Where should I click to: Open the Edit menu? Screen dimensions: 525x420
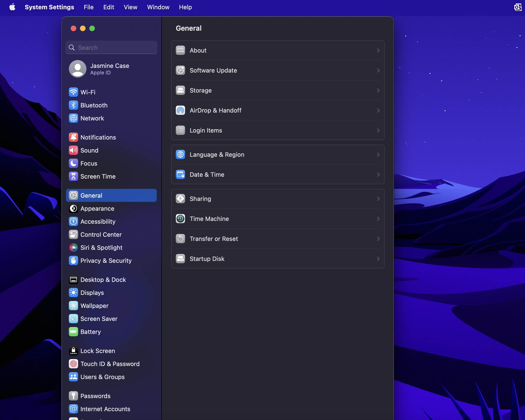tap(109, 7)
